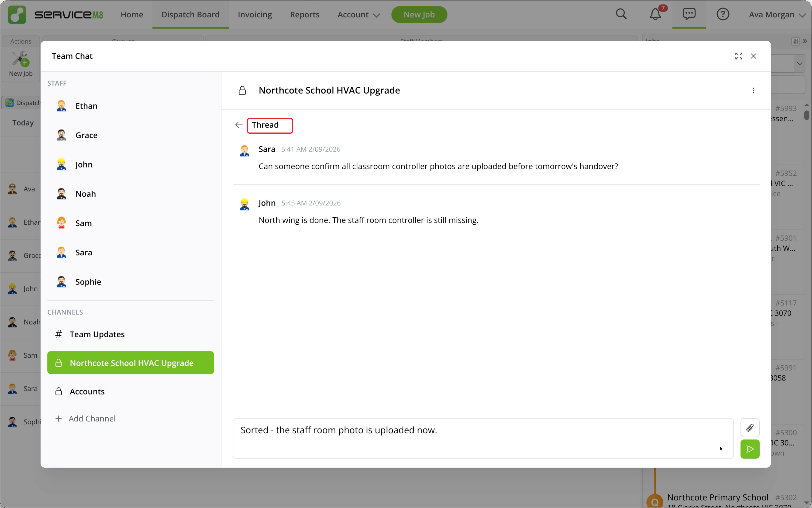Screen dimensions: 812x508
Task: Open chat with Sophie
Action: click(131, 281)
